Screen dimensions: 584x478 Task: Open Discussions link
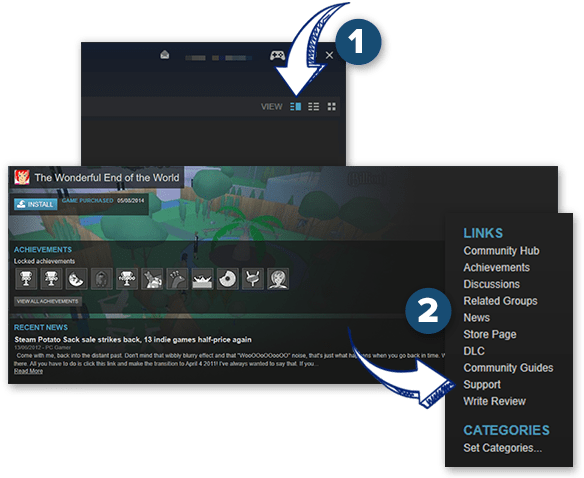(492, 284)
